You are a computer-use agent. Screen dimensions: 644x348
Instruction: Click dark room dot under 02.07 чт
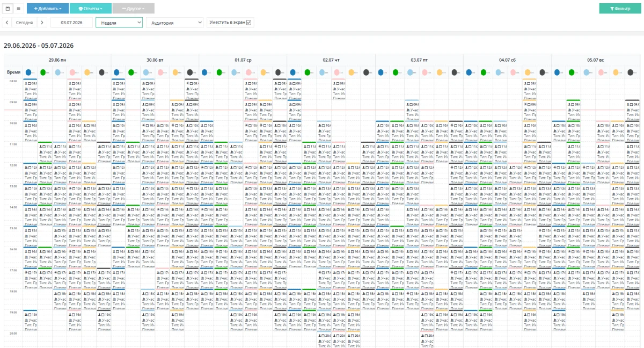(367, 72)
